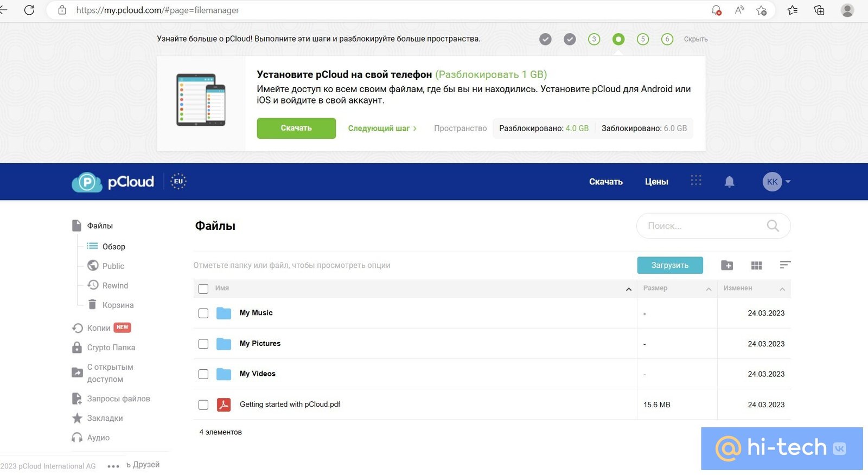This screenshot has height=475, width=868.
Task: Open the notifications bell
Action: [x=730, y=182]
